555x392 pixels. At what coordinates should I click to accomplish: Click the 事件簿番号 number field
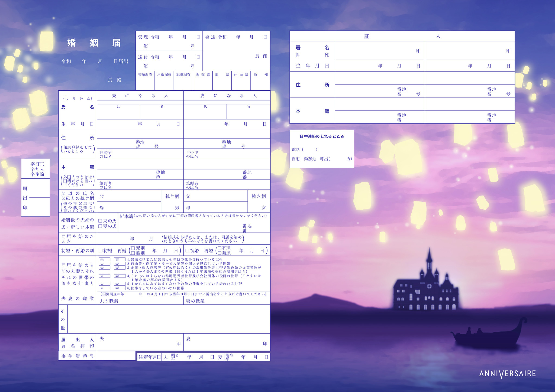(116, 356)
